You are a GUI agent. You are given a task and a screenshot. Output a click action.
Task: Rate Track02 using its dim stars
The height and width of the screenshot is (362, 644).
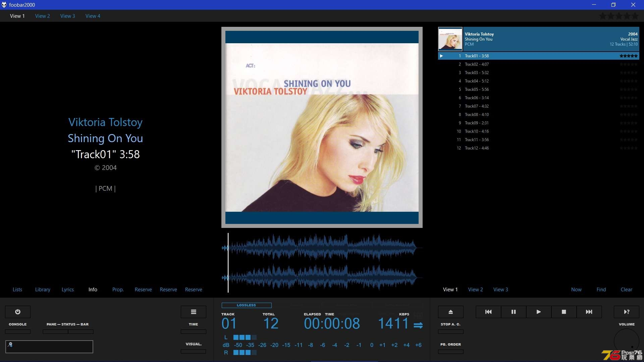coord(629,64)
